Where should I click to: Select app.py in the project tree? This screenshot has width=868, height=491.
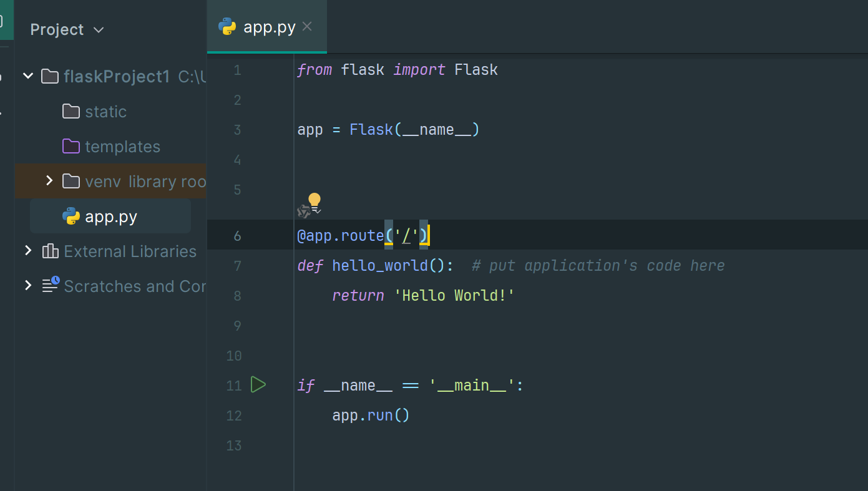coord(110,216)
